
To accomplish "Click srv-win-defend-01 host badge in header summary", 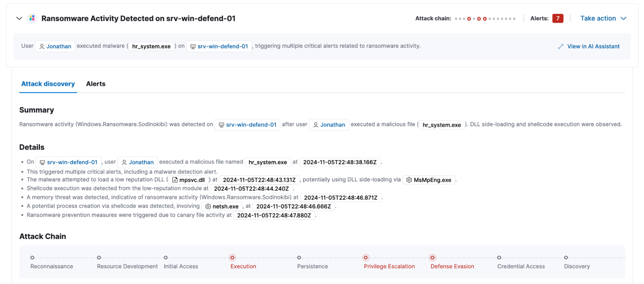I will coord(219,46).
